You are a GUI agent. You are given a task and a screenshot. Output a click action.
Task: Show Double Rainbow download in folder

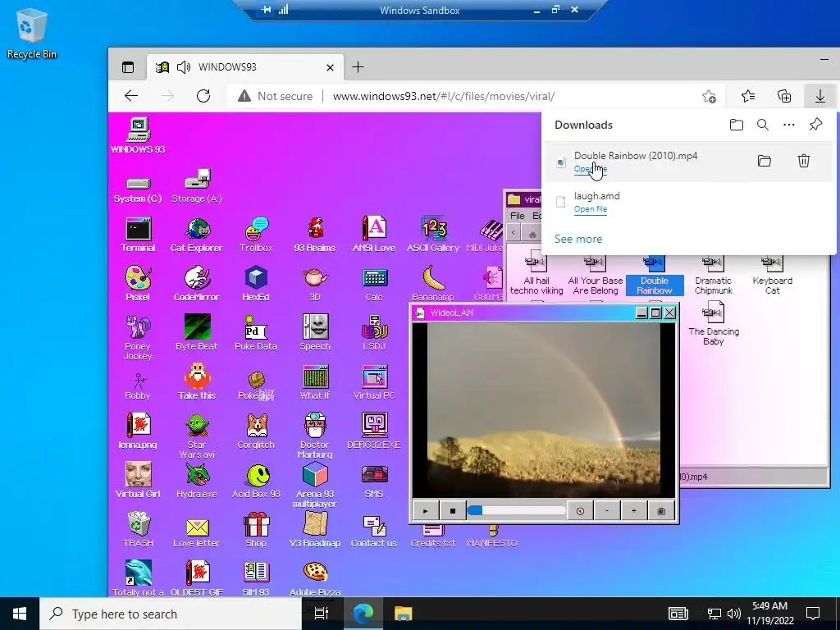765,161
